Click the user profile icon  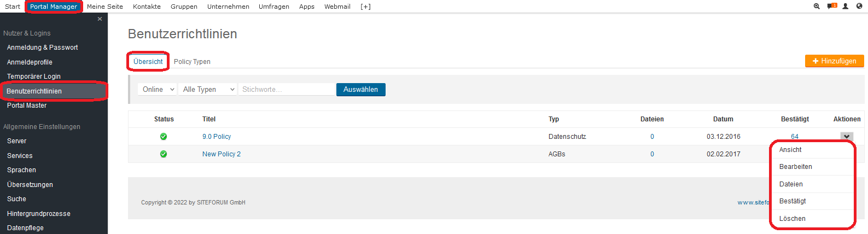[x=846, y=7]
